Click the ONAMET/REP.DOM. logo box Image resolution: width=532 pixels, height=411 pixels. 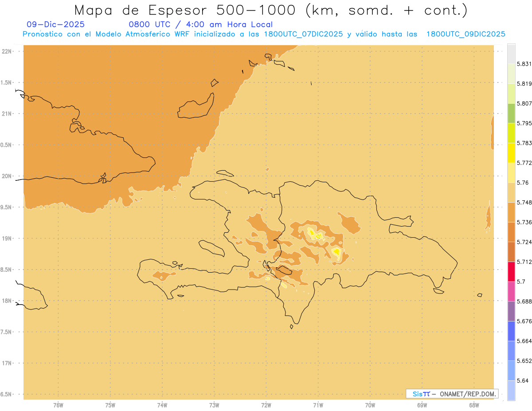point(452,394)
